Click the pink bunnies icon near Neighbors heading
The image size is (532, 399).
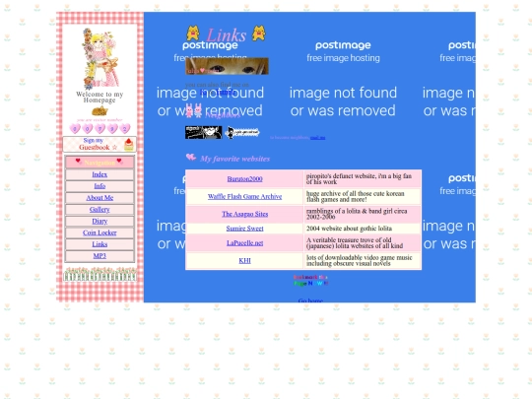tap(193, 111)
